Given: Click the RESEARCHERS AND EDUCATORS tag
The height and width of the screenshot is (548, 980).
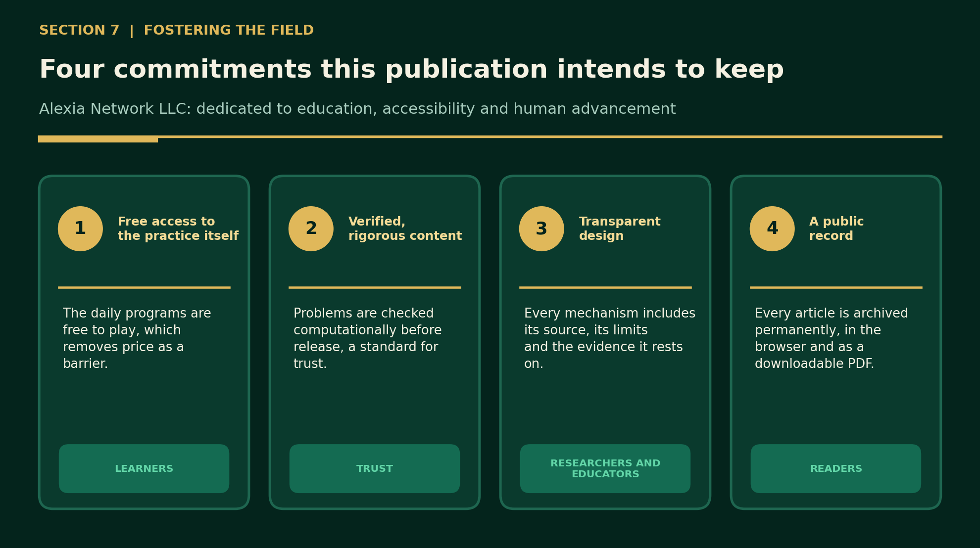Looking at the screenshot, I should point(605,468).
